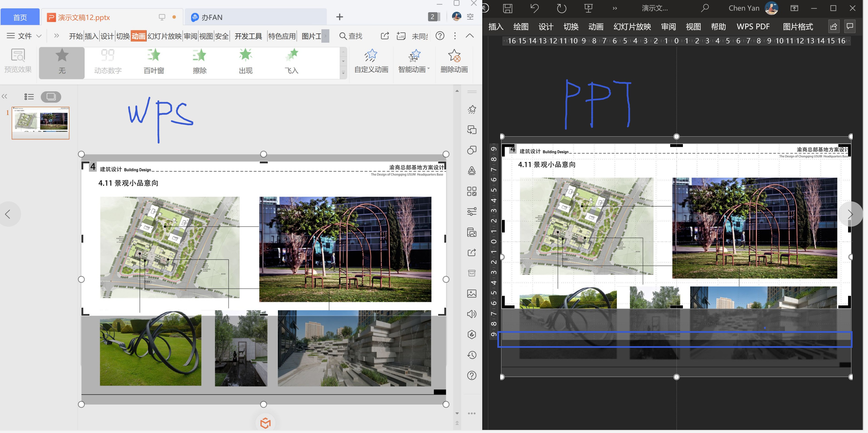
Task: Click the help icon at WPS sidebar bottom
Action: coord(472,375)
